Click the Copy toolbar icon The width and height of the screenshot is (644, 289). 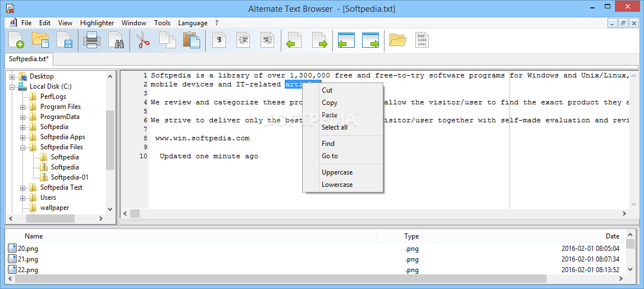(167, 40)
